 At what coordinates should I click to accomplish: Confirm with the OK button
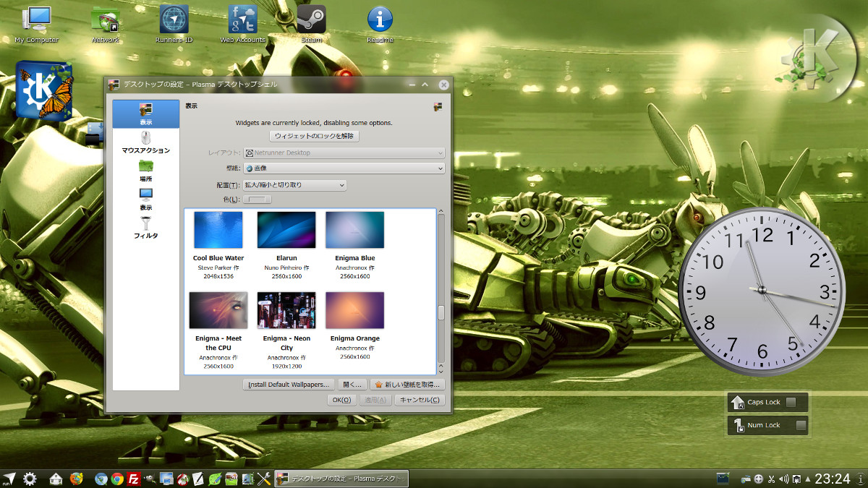click(x=343, y=400)
